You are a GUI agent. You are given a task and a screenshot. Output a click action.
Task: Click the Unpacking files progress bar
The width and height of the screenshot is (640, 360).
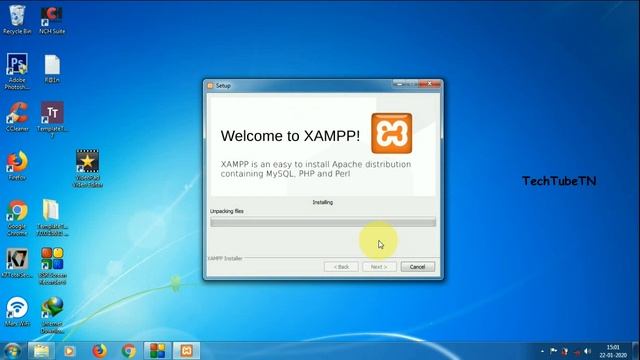[x=323, y=222]
